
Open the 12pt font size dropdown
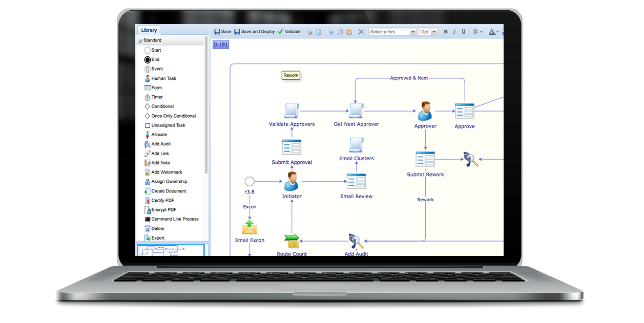coord(427,31)
